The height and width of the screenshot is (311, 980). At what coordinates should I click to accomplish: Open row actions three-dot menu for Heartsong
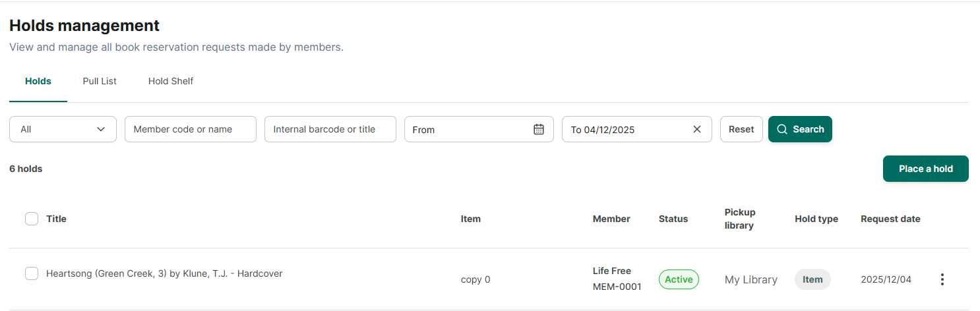(x=942, y=279)
